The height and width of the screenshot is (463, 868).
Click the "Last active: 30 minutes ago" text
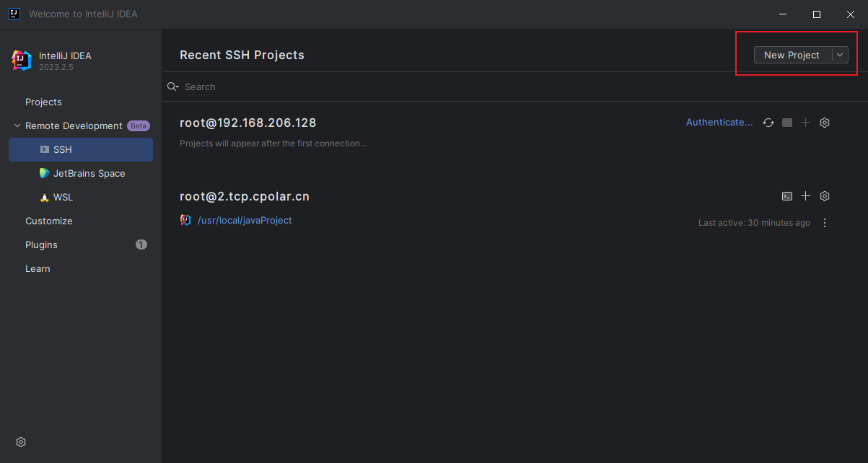(754, 223)
